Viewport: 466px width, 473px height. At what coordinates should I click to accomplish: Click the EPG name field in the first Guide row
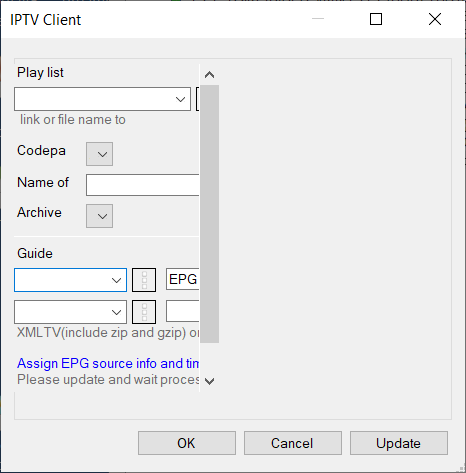pyautogui.click(x=183, y=279)
